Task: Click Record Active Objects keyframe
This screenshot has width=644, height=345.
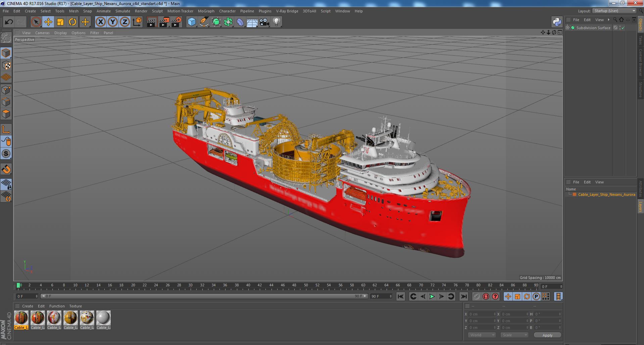Action: pyautogui.click(x=476, y=296)
